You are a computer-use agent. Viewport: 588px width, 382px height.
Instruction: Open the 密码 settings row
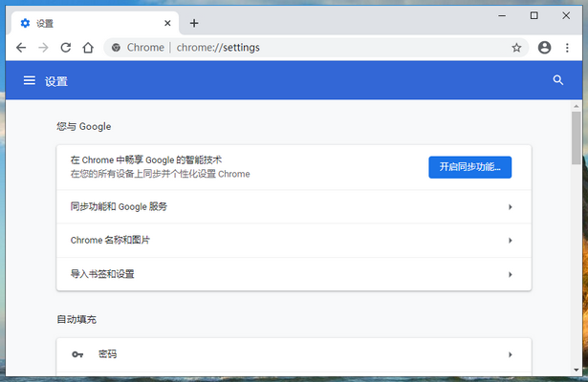coord(294,354)
